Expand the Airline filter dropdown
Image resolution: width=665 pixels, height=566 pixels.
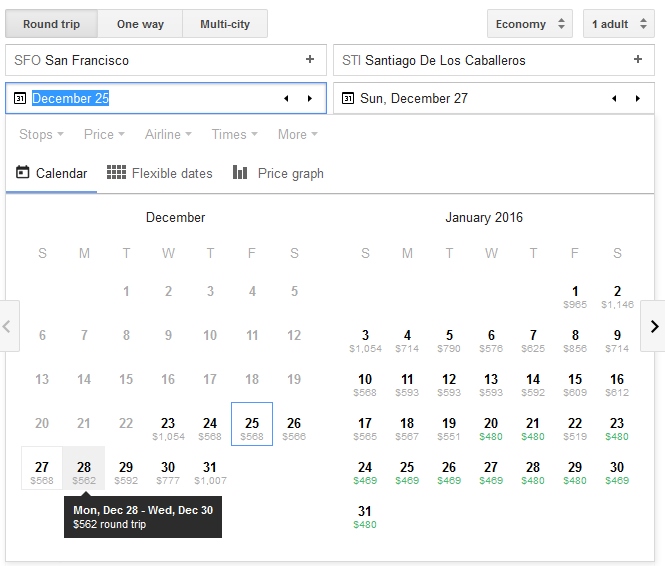(x=168, y=134)
